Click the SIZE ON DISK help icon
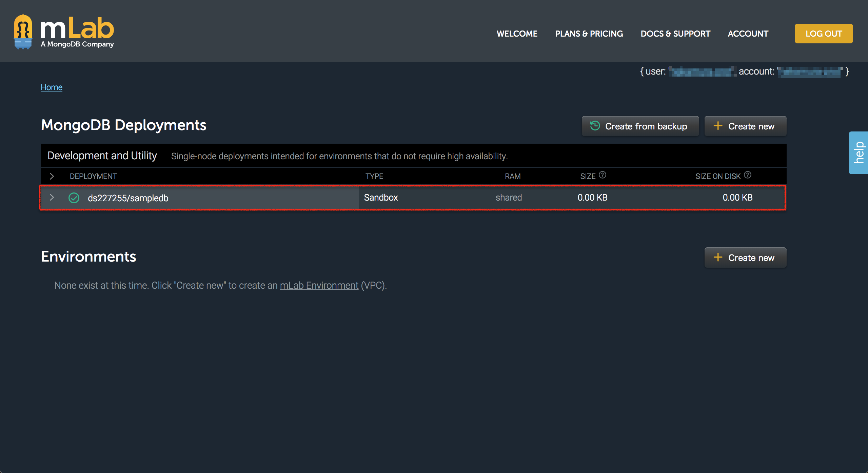The width and height of the screenshot is (868, 473). [748, 175]
